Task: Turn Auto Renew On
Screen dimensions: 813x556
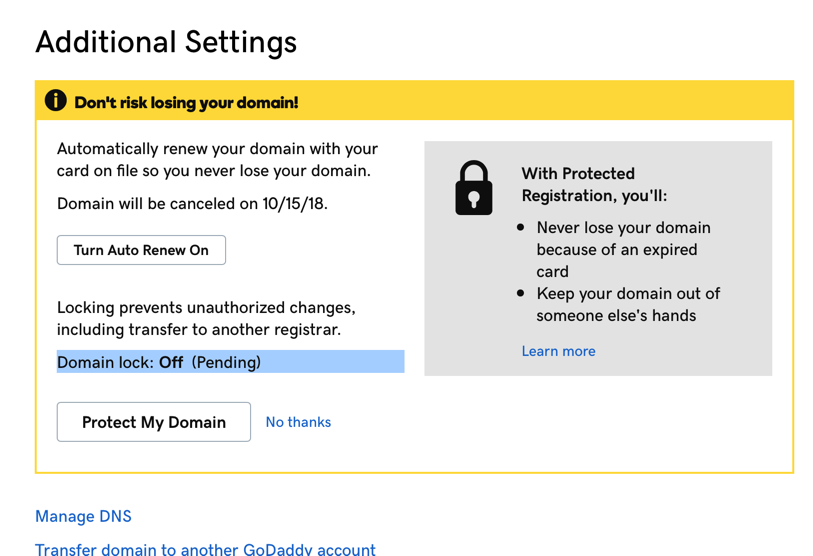Action: click(141, 250)
